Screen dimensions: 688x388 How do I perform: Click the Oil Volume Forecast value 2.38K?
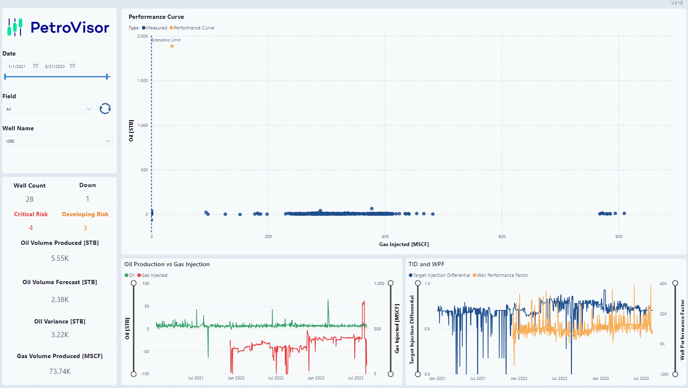tap(60, 300)
